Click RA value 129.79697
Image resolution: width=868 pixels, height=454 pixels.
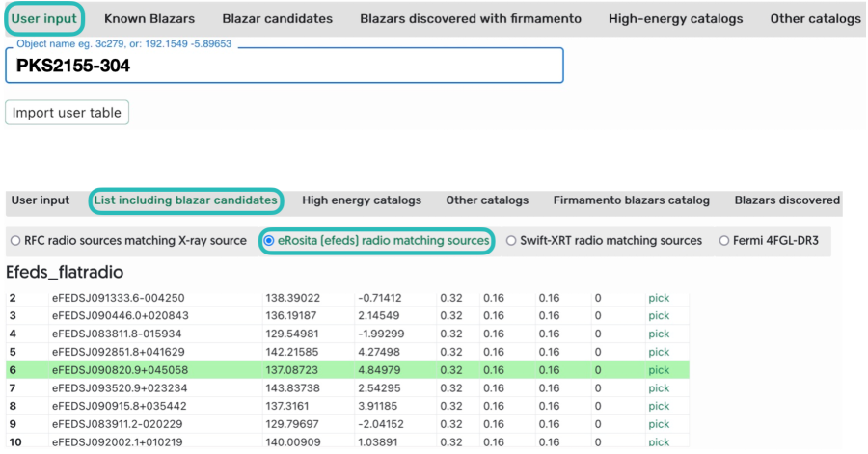coord(292,424)
